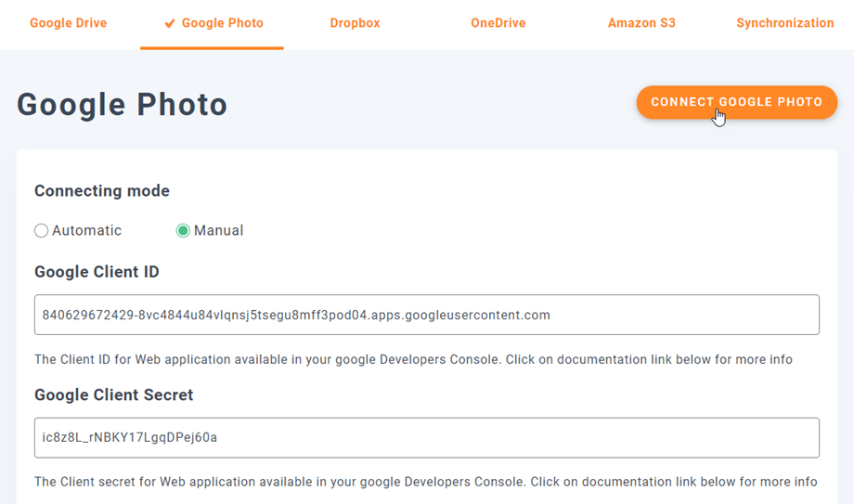Open the Dropbox tab
Viewport: 854px width, 504px height.
pos(355,23)
